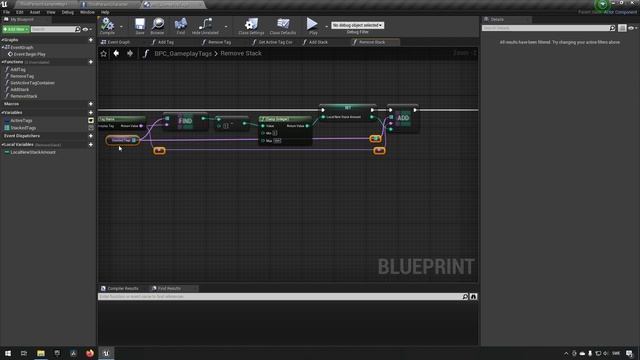Click the magnifier icon in Find Results bar
This screenshot has height=360, width=640.
click(x=465, y=297)
